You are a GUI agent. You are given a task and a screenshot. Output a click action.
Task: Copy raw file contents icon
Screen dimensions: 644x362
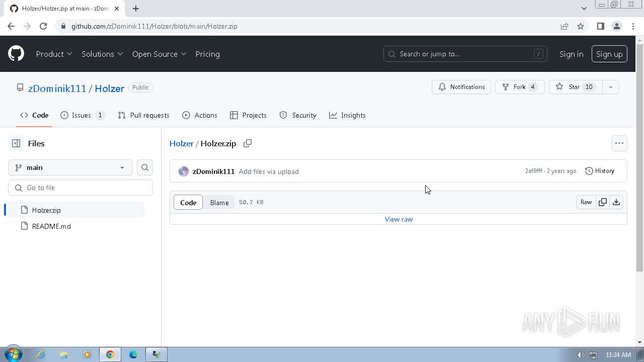click(603, 202)
